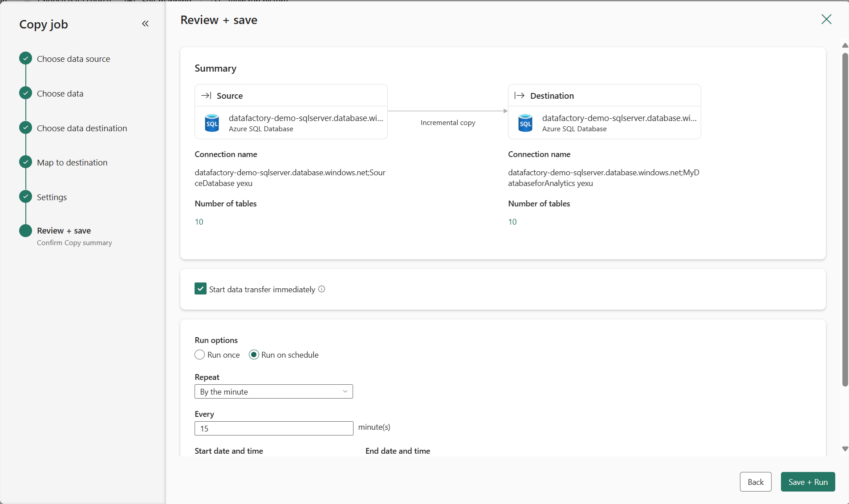Click the Destination arrow icon in header
Viewport: 849px width, 504px height.
[519, 96]
